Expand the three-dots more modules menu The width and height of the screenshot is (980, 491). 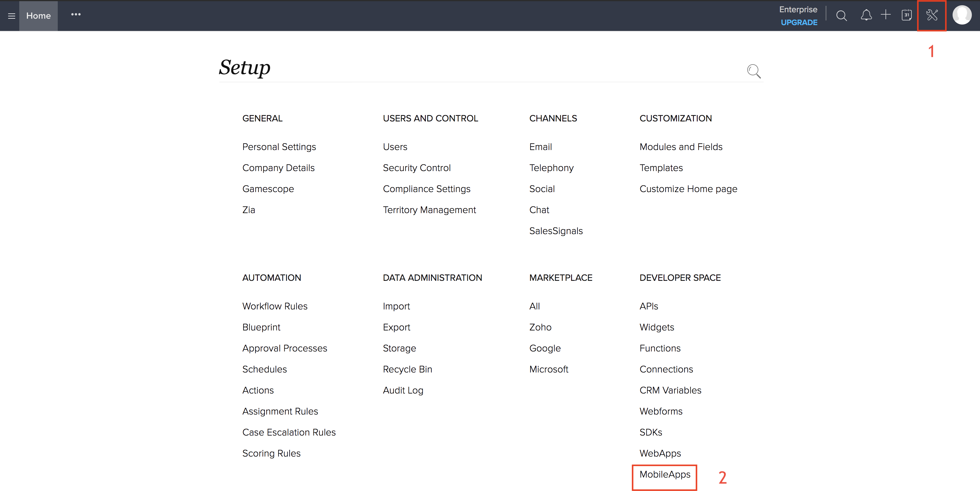76,15
